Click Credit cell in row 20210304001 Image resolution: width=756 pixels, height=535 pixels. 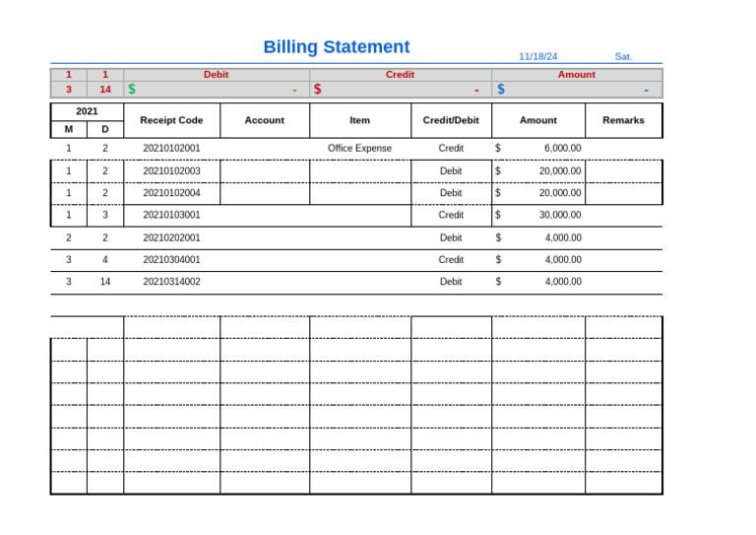(x=451, y=259)
